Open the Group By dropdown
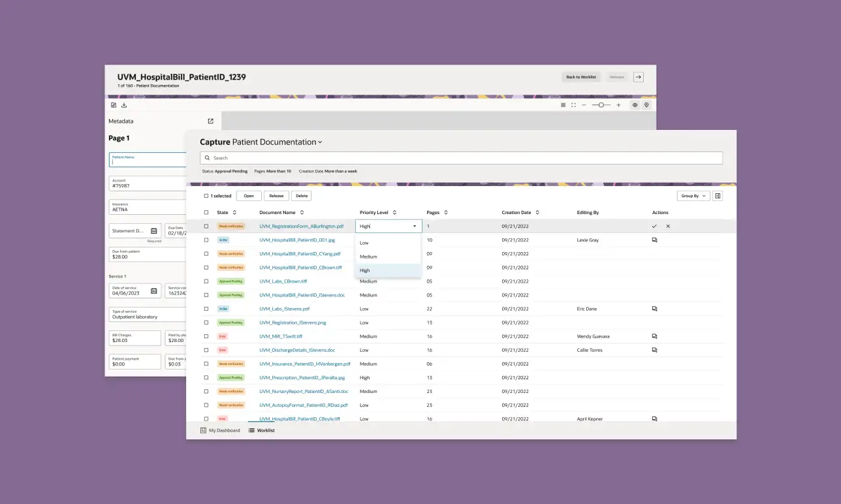Viewport: 841px width, 504px height. tap(693, 196)
